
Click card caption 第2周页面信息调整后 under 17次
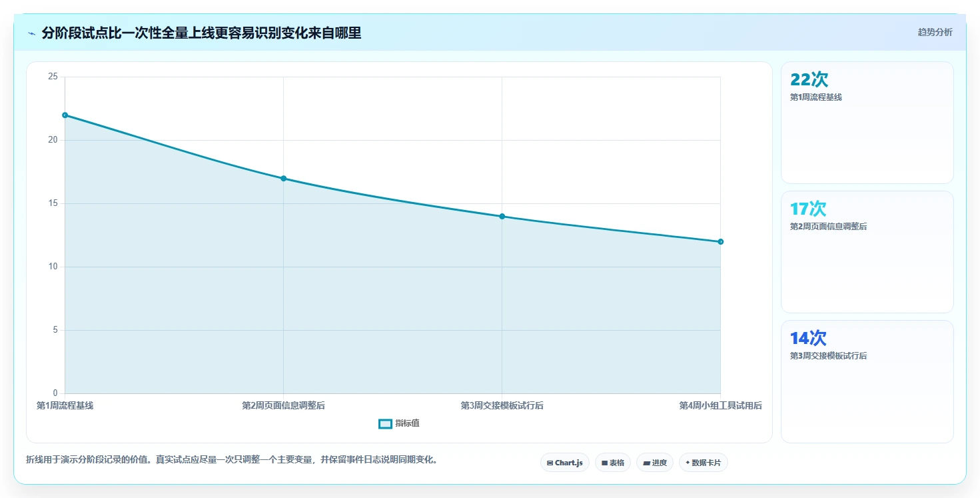coord(829,227)
